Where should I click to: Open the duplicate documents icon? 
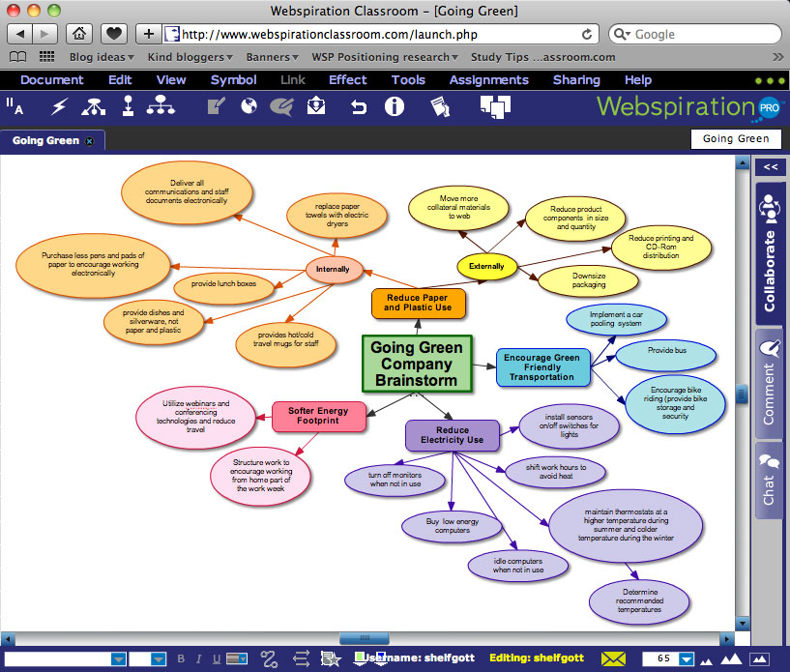pyautogui.click(x=495, y=106)
